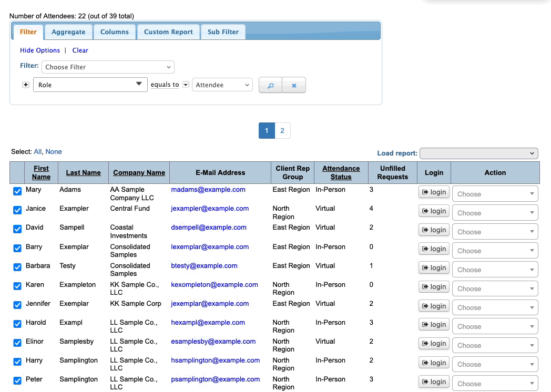Click the plus icon beside Role filter

[x=26, y=85]
